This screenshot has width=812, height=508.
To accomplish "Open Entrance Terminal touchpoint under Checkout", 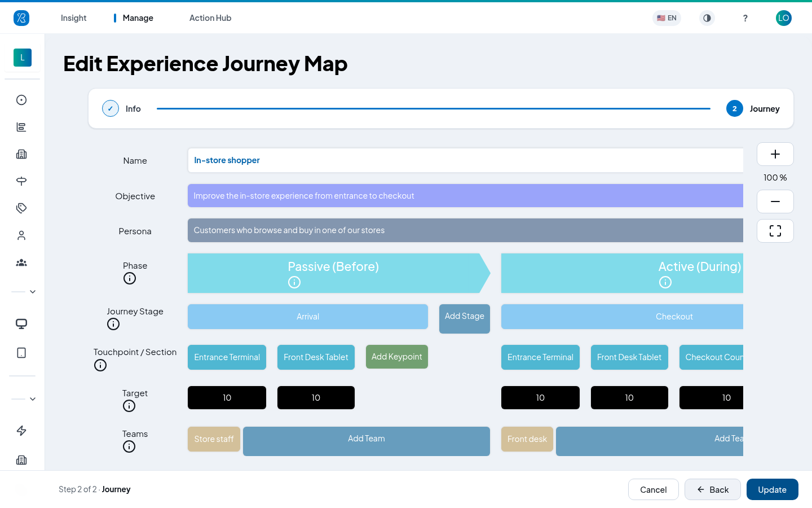I will (x=540, y=357).
